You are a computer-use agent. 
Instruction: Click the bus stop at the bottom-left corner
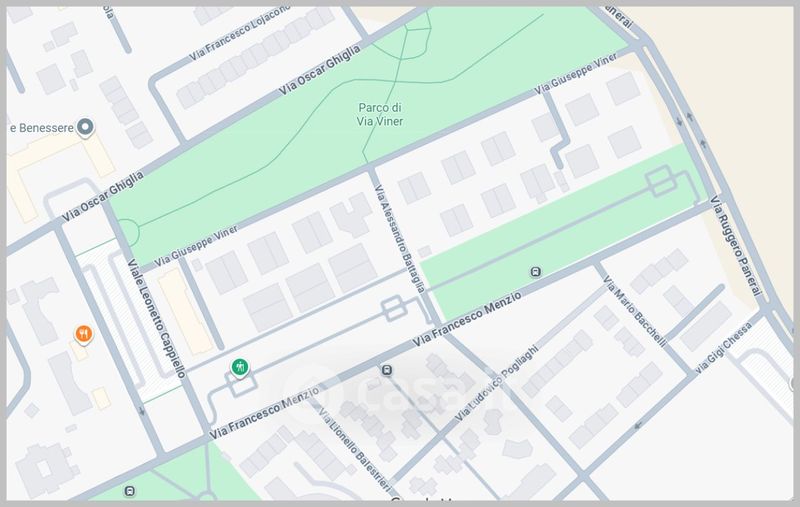point(130,491)
